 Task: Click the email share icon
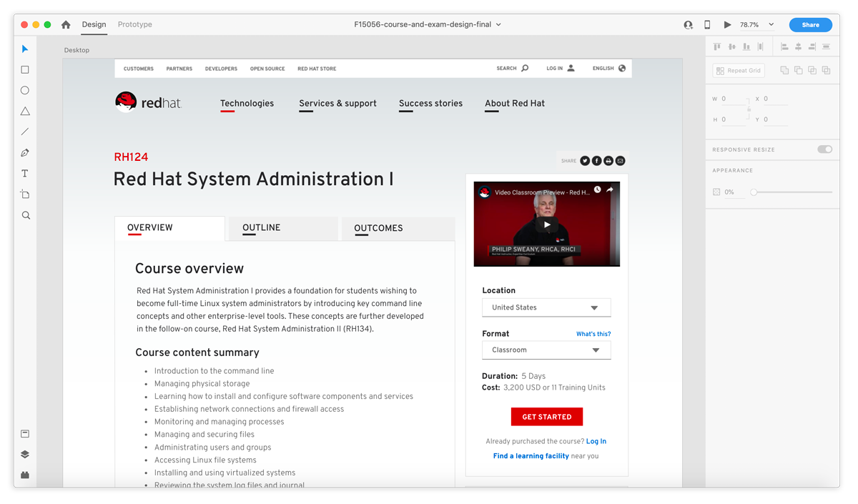point(620,161)
